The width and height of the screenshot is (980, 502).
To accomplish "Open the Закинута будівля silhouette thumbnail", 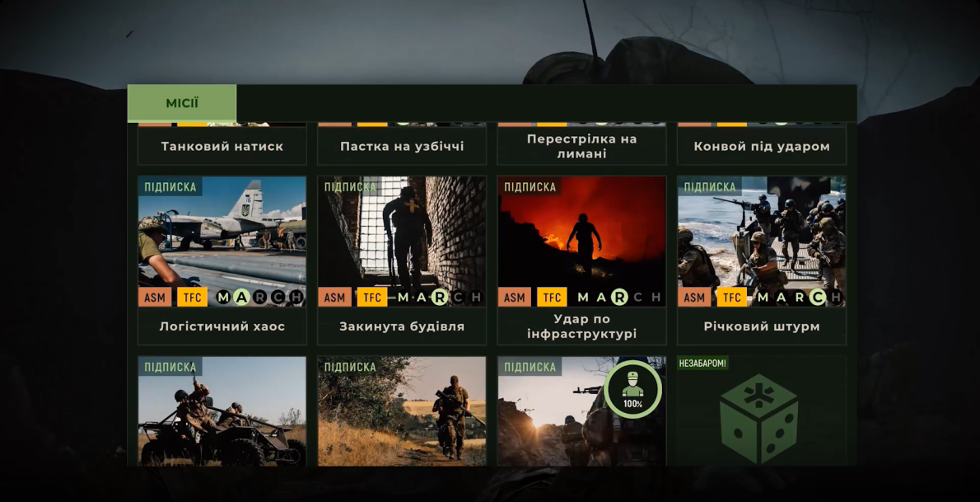I will tap(402, 241).
